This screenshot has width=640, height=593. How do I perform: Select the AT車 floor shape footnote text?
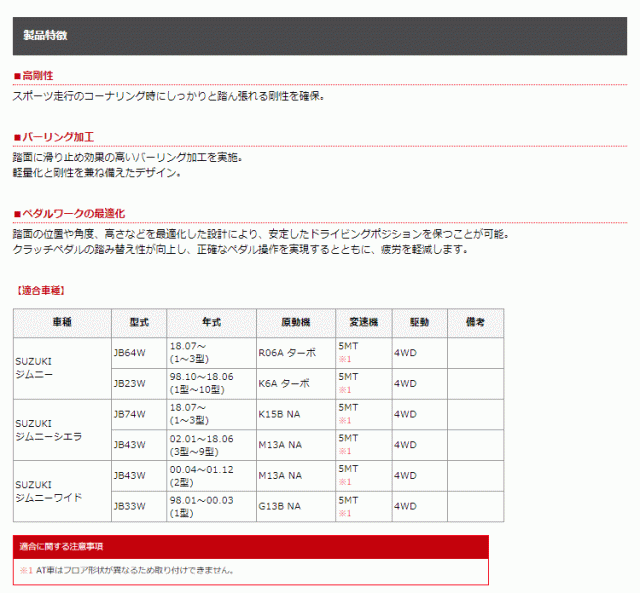[x=132, y=571]
